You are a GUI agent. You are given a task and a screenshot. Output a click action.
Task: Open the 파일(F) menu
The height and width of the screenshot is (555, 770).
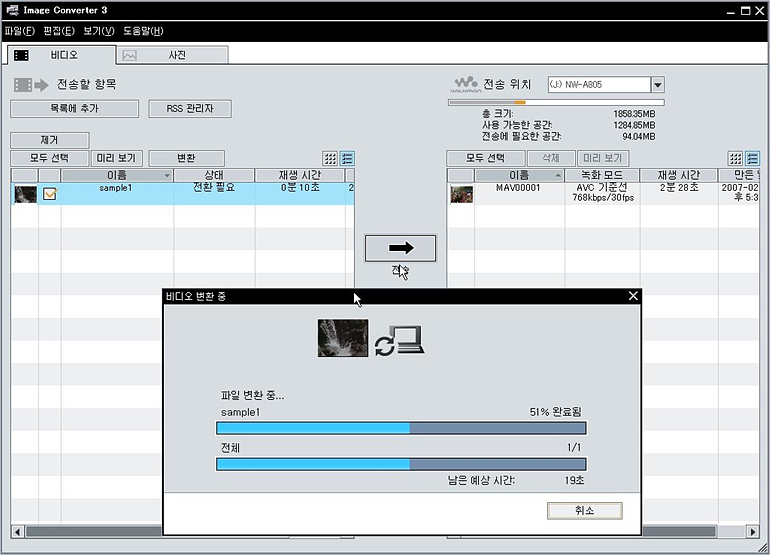pyautogui.click(x=20, y=31)
